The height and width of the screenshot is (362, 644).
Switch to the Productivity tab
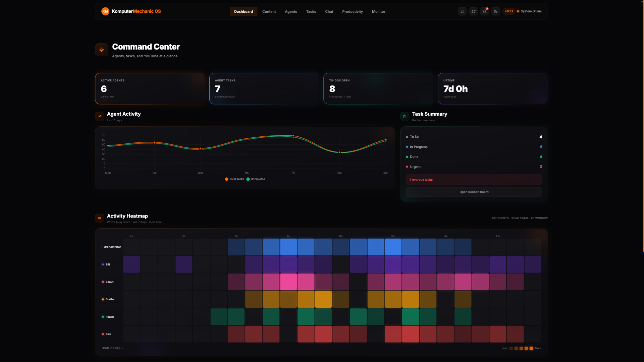353,11
